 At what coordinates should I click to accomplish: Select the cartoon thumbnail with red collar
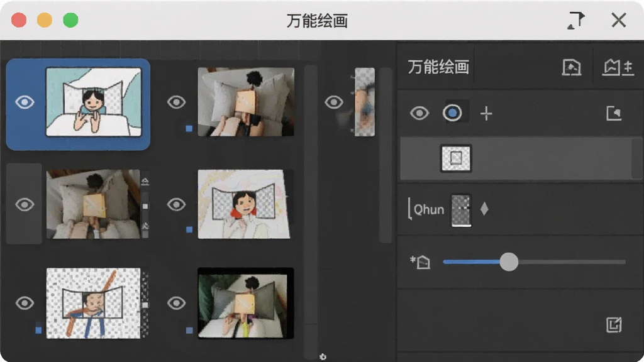click(245, 204)
